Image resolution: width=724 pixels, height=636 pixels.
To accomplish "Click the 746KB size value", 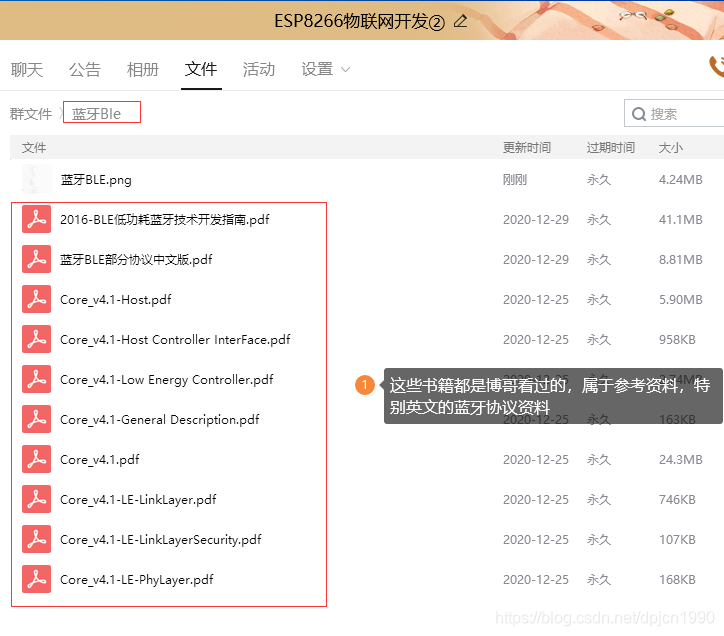I will [677, 500].
